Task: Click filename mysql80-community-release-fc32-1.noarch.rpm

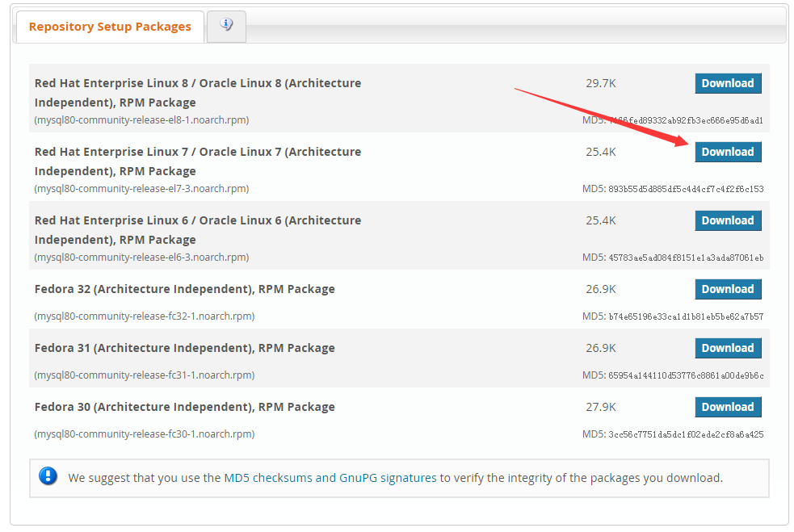Action: 145,316
